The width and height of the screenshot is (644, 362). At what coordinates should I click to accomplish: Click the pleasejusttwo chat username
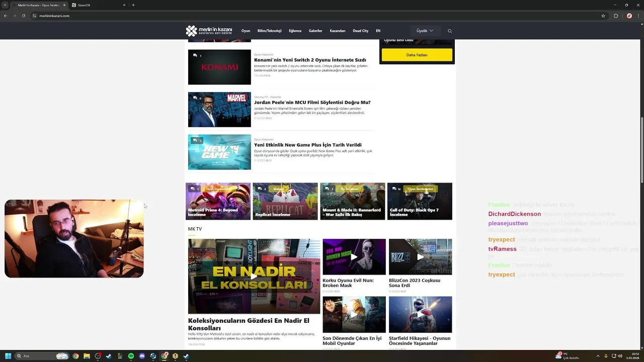508,223
